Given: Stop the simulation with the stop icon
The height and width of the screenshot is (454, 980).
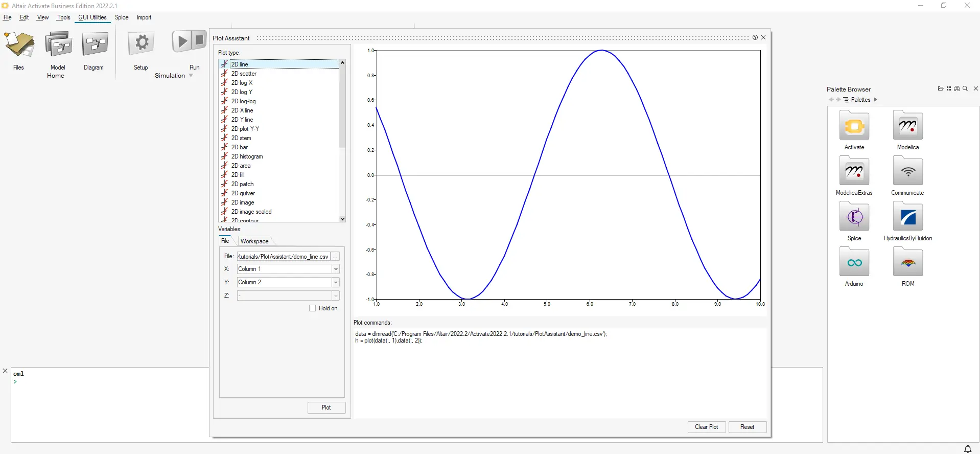Looking at the screenshot, I should [x=199, y=40].
